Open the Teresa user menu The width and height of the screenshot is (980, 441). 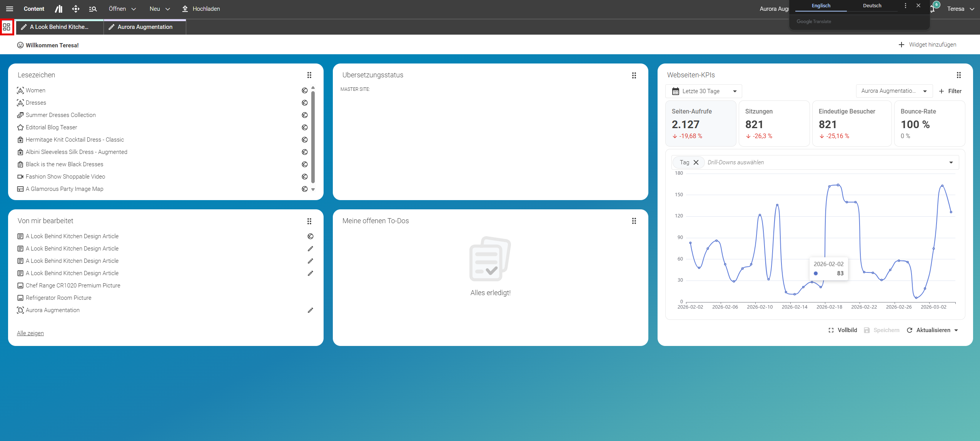(x=961, y=9)
